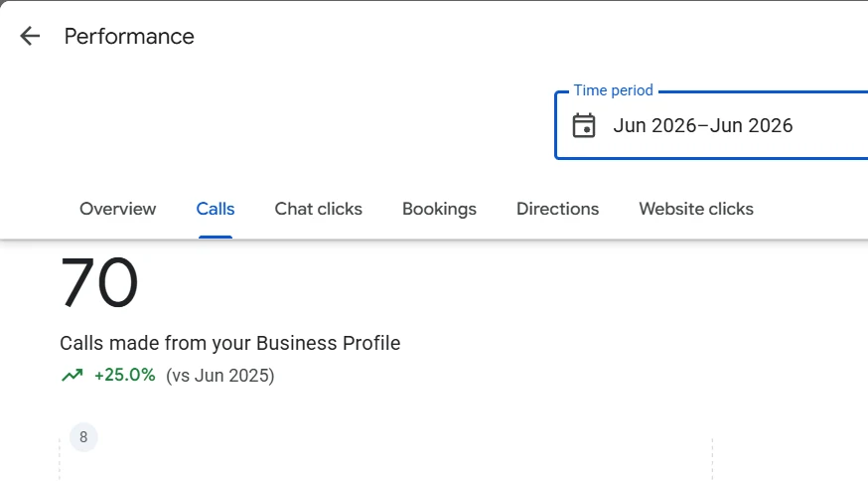Open the Directions tab

tap(557, 209)
